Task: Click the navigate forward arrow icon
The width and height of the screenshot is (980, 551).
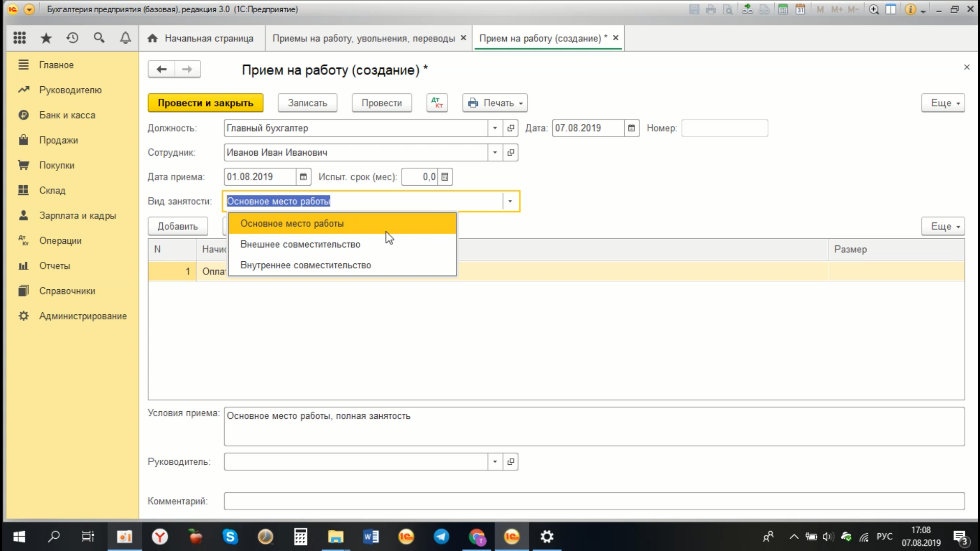Action: [187, 69]
